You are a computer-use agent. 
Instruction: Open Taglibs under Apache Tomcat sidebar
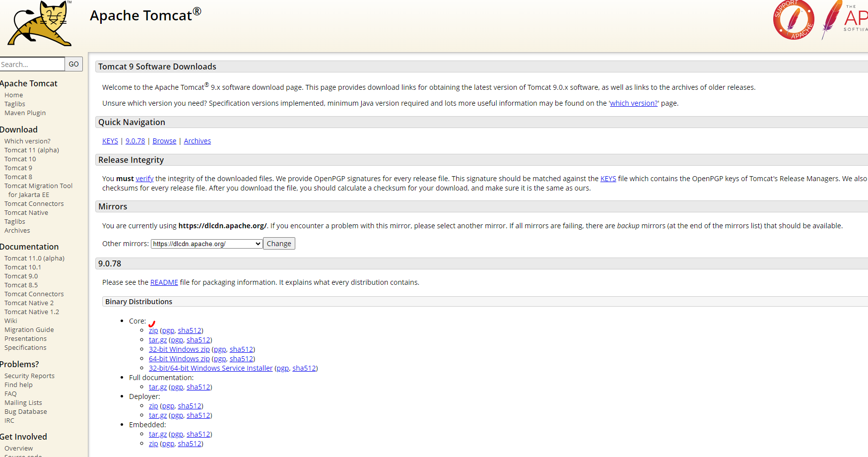[15, 104]
